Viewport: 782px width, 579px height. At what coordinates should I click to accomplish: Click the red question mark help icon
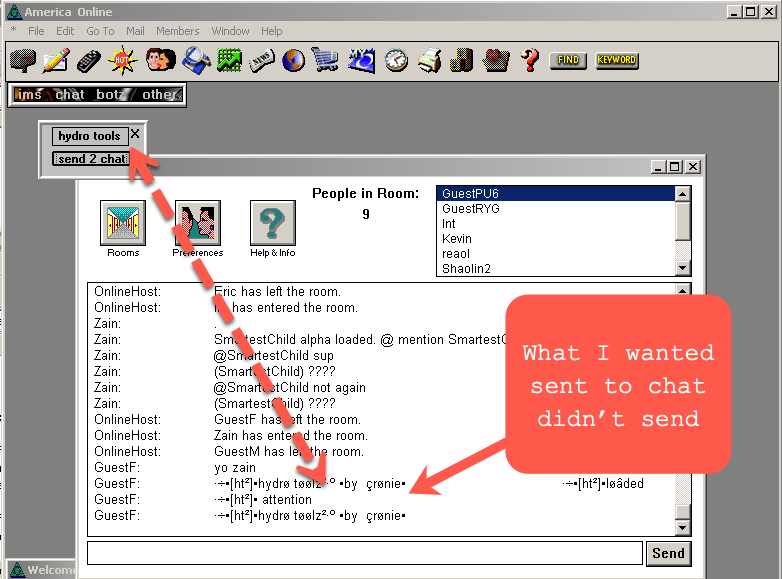(x=530, y=60)
